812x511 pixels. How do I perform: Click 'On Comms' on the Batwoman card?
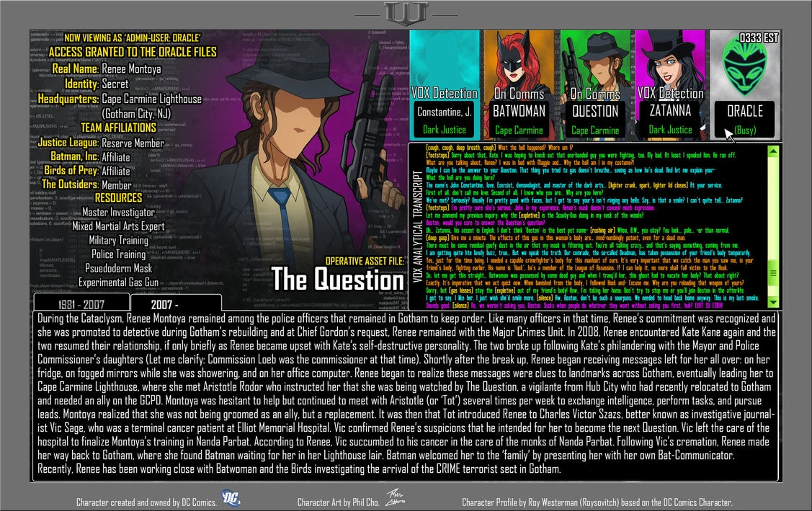[519, 94]
